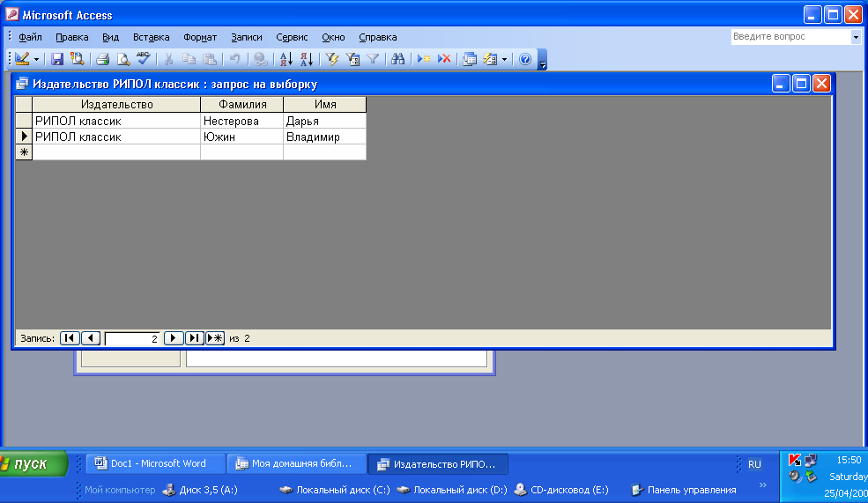Click the record number field showing 2
The image size is (868, 503).
(x=132, y=338)
